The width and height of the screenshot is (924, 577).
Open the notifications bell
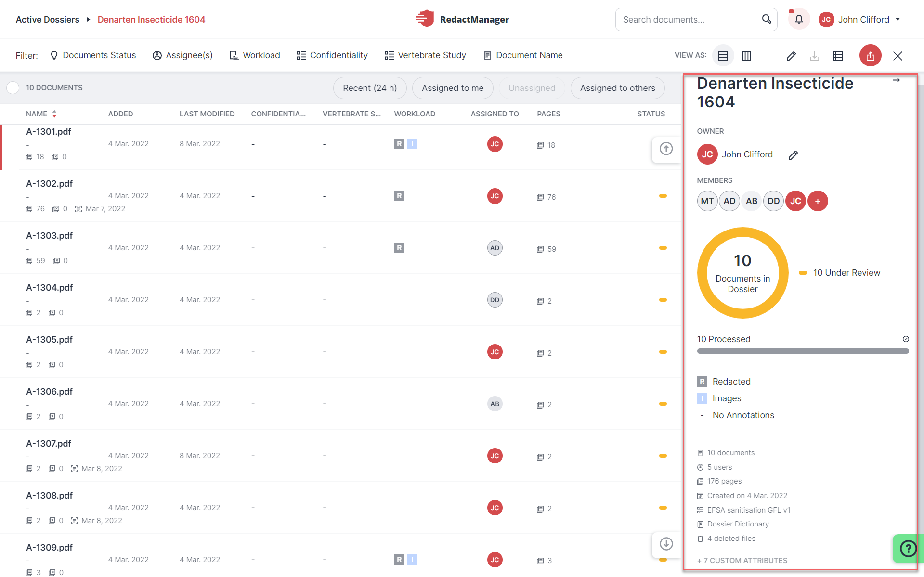[799, 19]
